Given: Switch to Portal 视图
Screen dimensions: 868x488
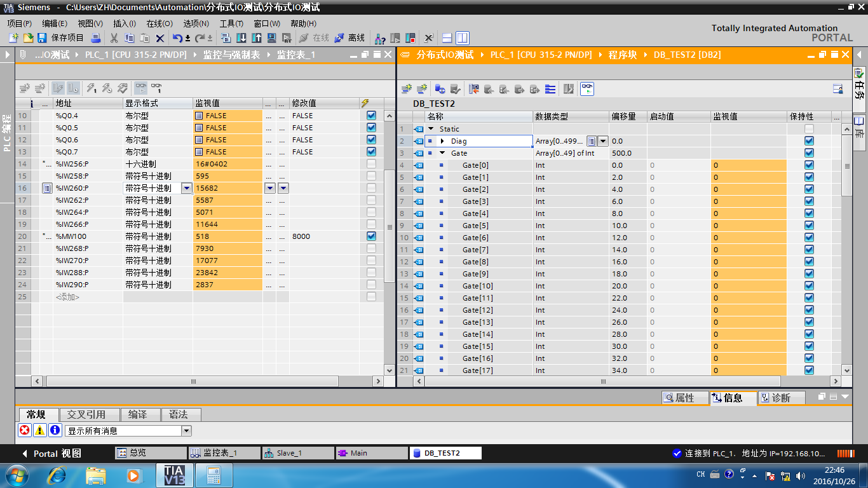Looking at the screenshot, I should pos(53,453).
